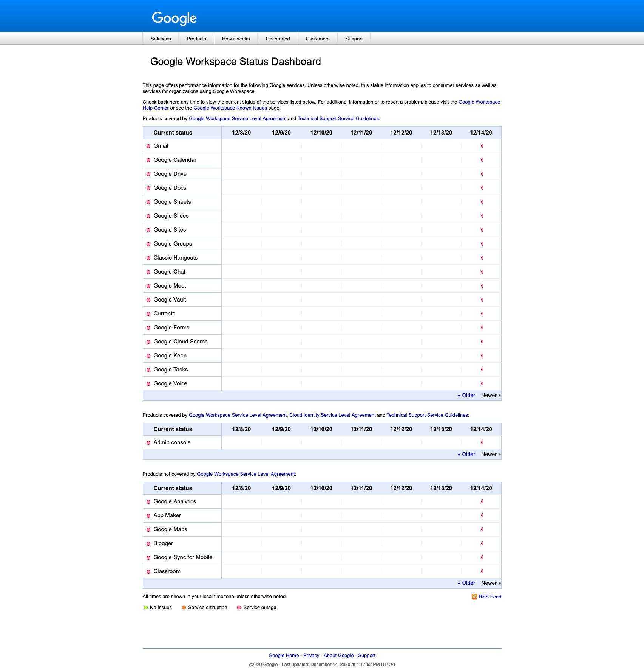Click the Google Tasks row label
The height and width of the screenshot is (668, 644).
[x=170, y=370]
